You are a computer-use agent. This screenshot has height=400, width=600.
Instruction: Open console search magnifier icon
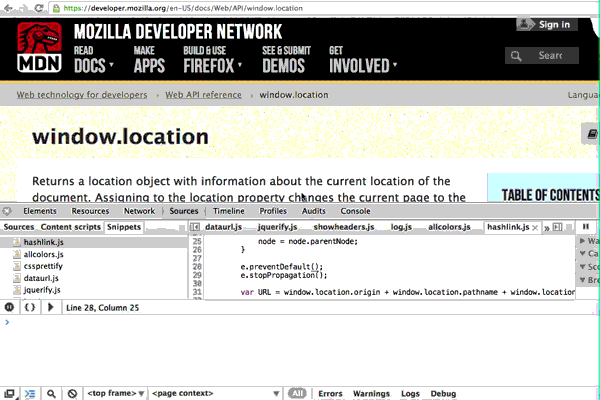pyautogui.click(x=51, y=393)
